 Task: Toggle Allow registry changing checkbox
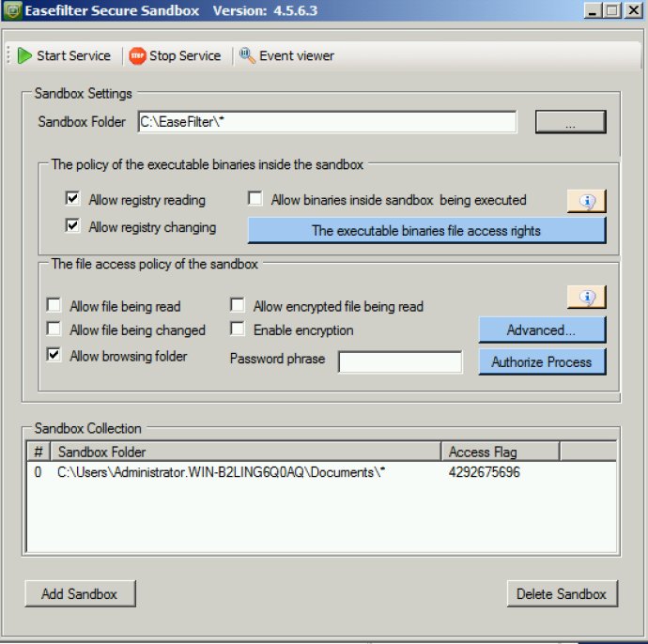pyautogui.click(x=72, y=225)
